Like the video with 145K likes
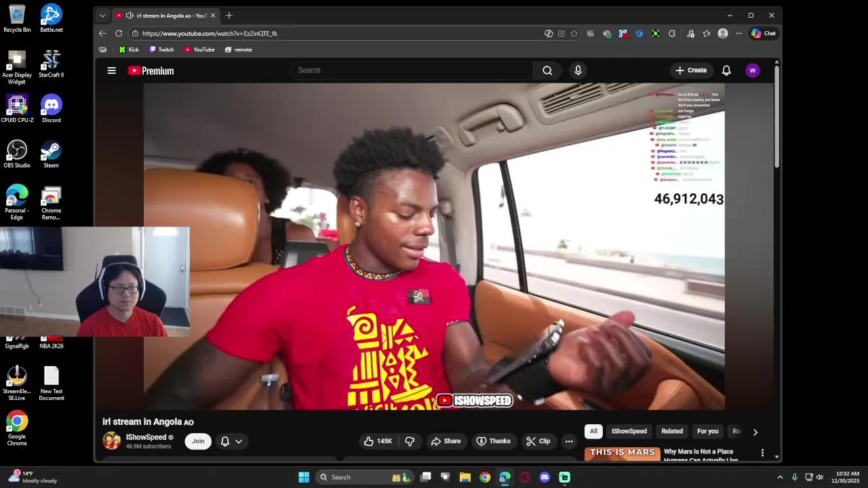The height and width of the screenshot is (488, 868). [x=378, y=441]
